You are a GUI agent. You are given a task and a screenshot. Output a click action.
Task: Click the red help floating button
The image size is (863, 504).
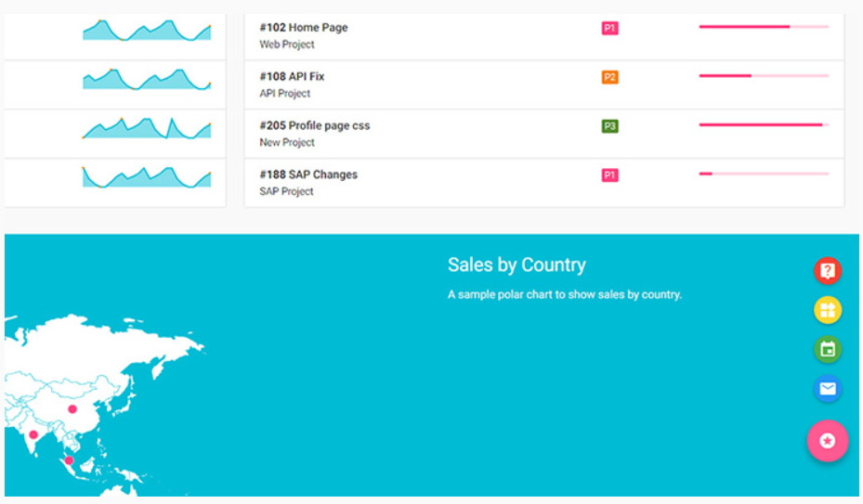827,271
